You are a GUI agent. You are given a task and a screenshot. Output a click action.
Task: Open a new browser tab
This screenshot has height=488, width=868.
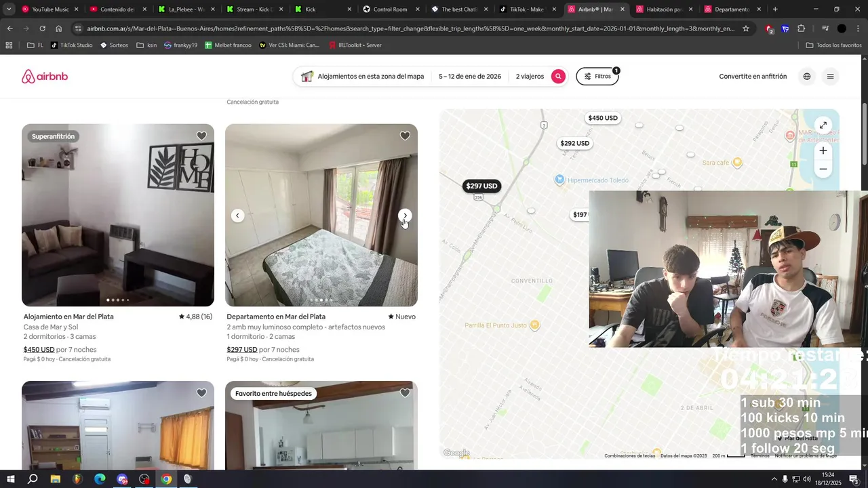[x=775, y=9]
